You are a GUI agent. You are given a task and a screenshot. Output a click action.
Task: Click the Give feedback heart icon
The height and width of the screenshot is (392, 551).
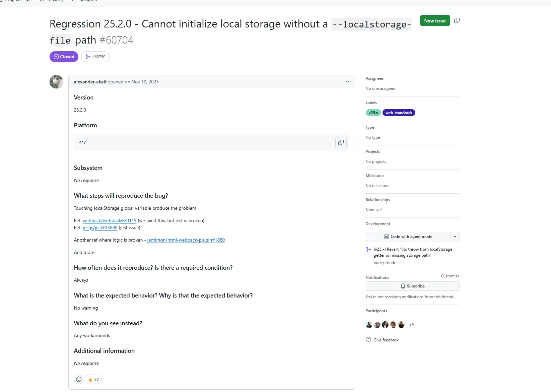click(368, 340)
